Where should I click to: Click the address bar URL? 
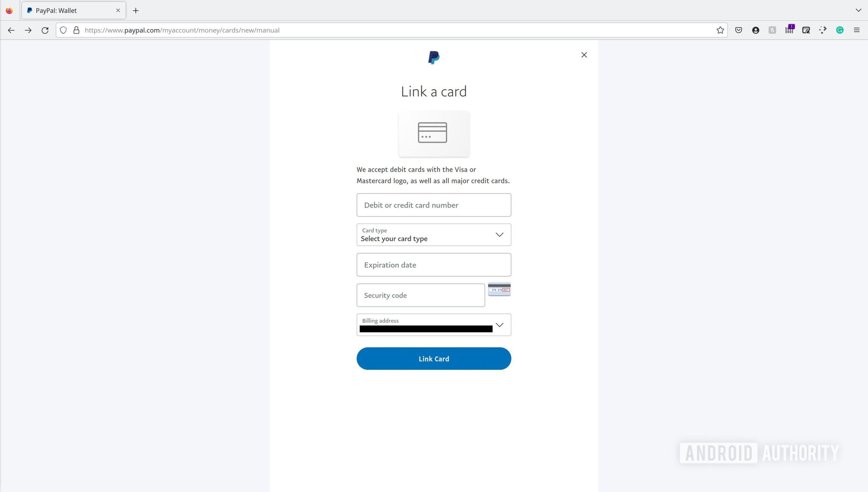(181, 30)
